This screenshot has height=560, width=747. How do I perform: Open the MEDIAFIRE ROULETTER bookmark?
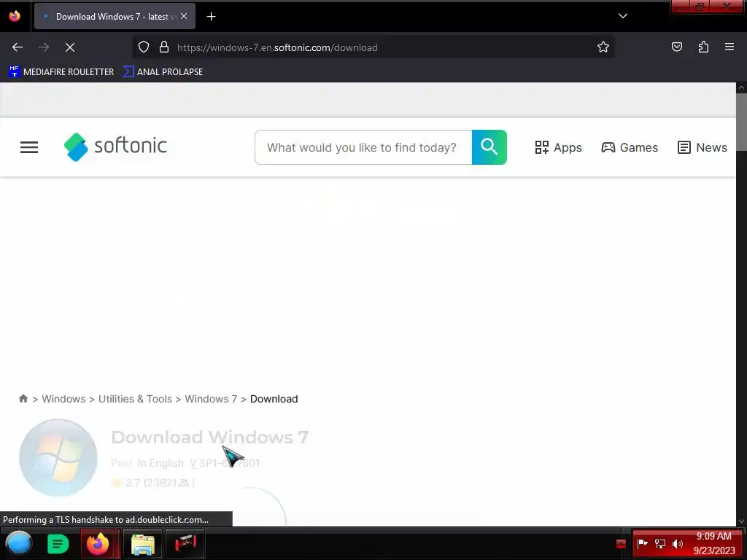pos(61,72)
